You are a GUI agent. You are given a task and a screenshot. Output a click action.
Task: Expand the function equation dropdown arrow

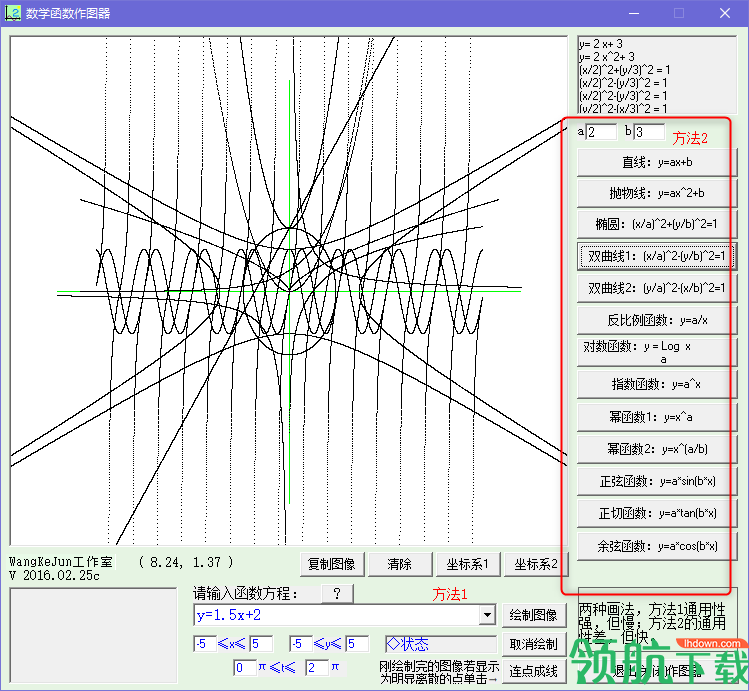487,615
